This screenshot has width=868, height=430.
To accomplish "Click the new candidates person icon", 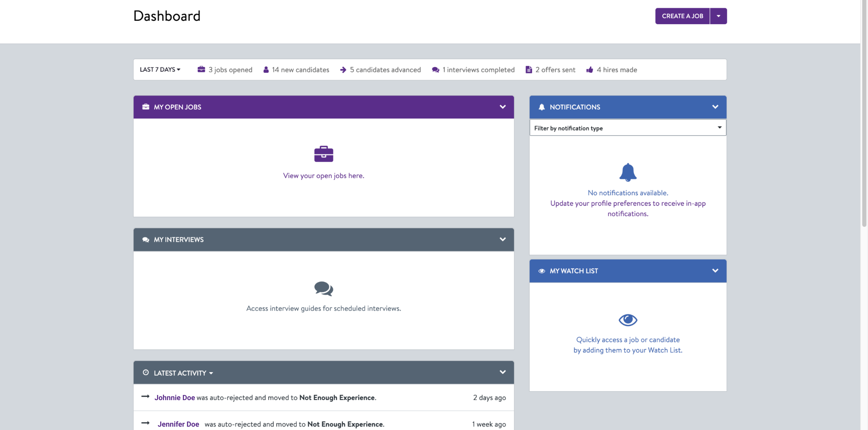I will 266,70.
